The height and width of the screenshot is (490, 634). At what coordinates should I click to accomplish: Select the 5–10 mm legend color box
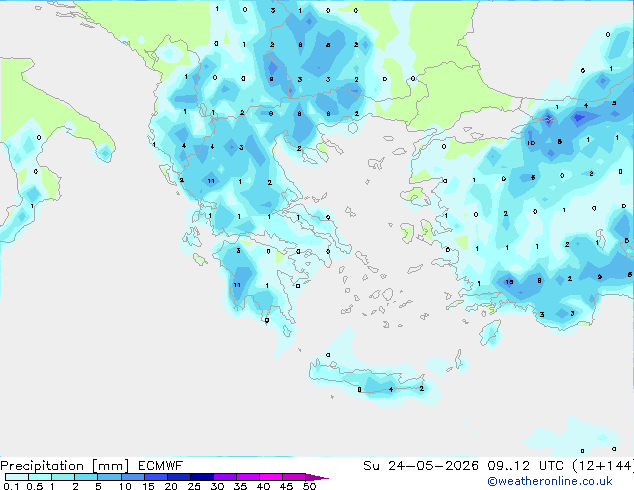[x=109, y=477]
